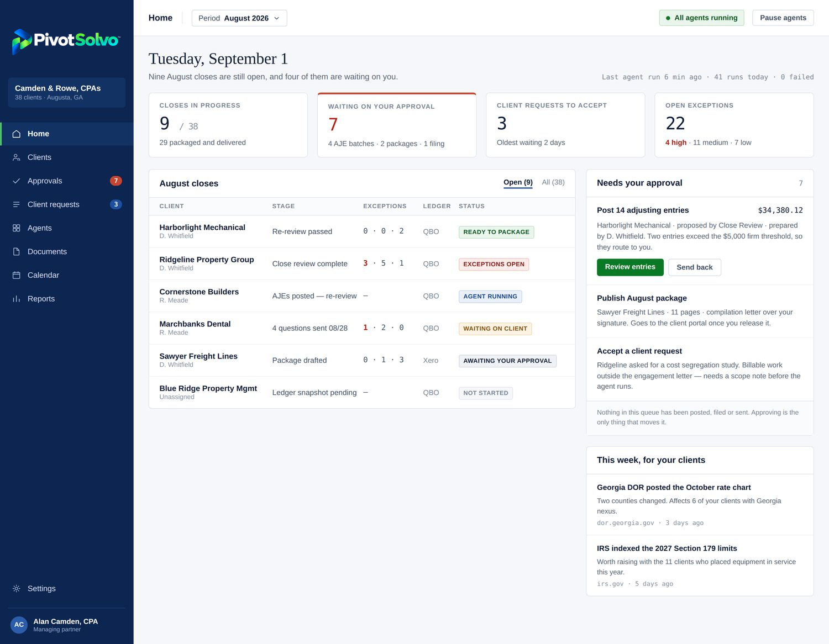Screen dimensions: 829x644
Task: Switch to the Open (9) tab
Action: tap(518, 182)
